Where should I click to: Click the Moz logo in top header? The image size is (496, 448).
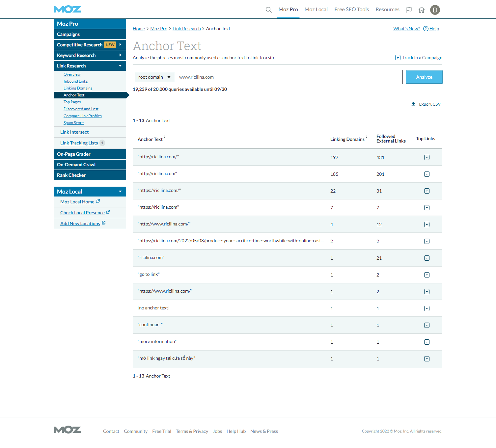67,10
